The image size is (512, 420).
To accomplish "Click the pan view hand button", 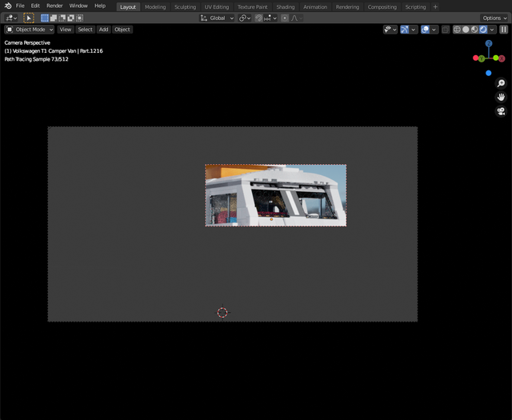I will click(x=501, y=98).
